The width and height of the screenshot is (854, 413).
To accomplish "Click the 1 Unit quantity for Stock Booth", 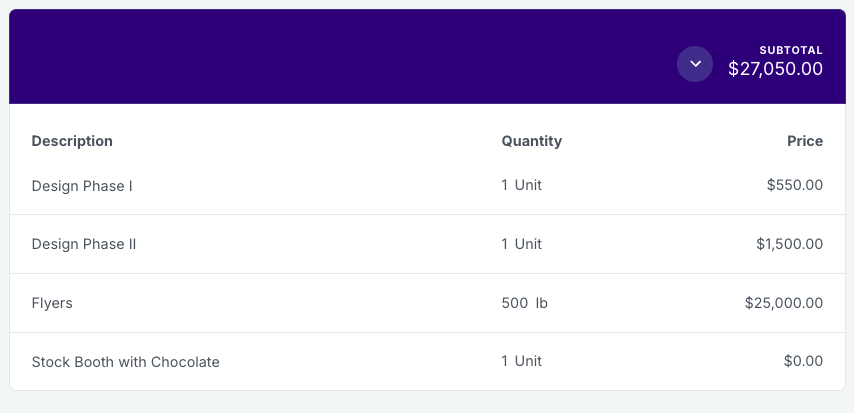I will coord(522,361).
